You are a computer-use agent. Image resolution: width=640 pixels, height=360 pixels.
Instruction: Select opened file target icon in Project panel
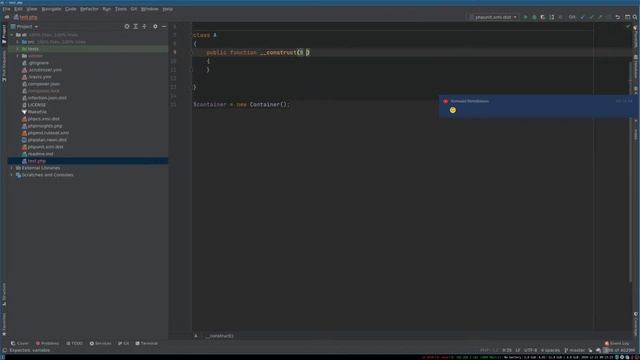click(x=127, y=27)
